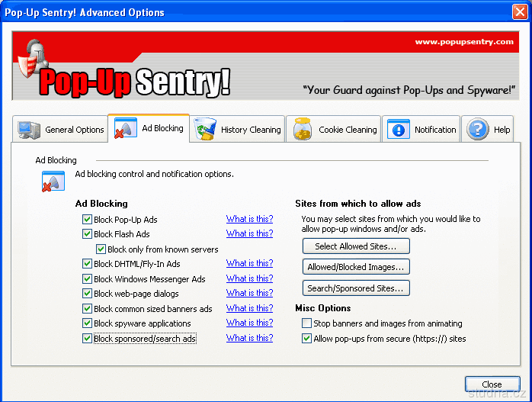
Task: Click the Pop-Up Sentry! logo text
Action: 135,82
